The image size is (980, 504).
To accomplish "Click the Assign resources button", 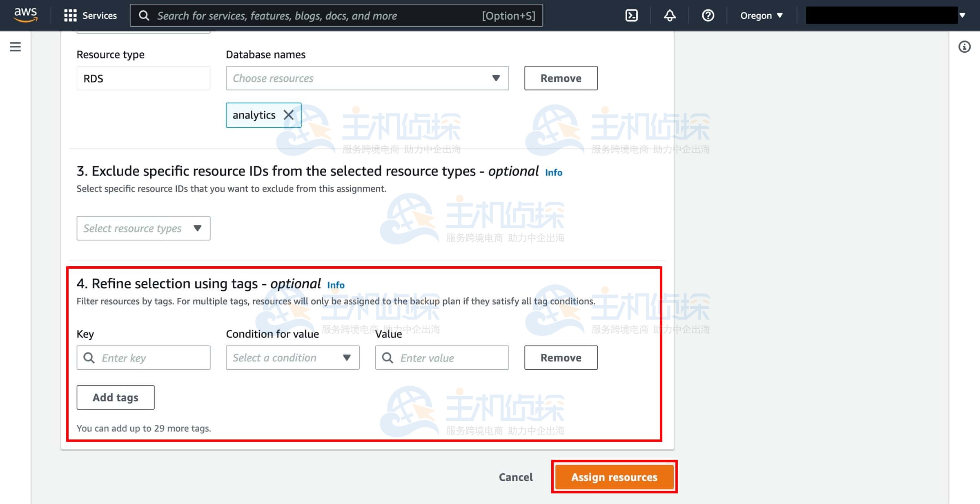I will (x=614, y=477).
